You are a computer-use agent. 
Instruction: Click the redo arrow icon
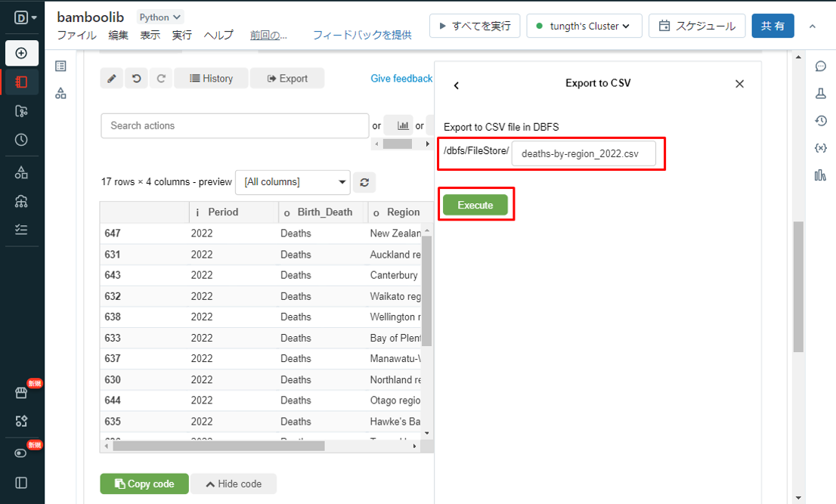[x=161, y=79]
